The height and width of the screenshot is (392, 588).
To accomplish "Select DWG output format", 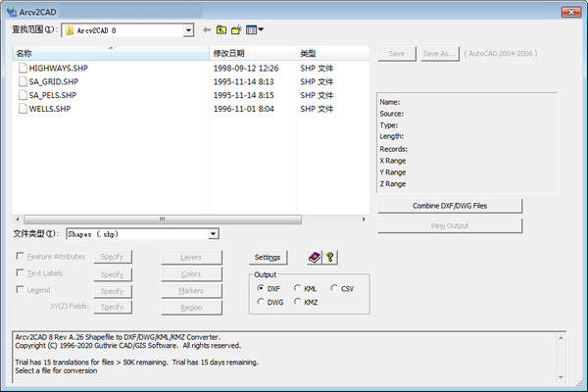I will 261,302.
